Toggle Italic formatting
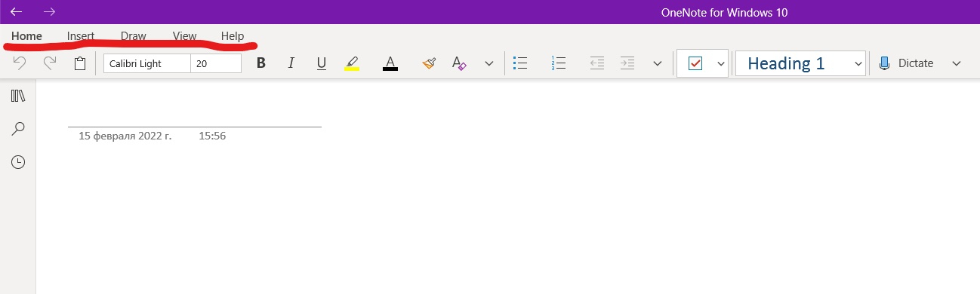The image size is (980, 294). coord(291,63)
